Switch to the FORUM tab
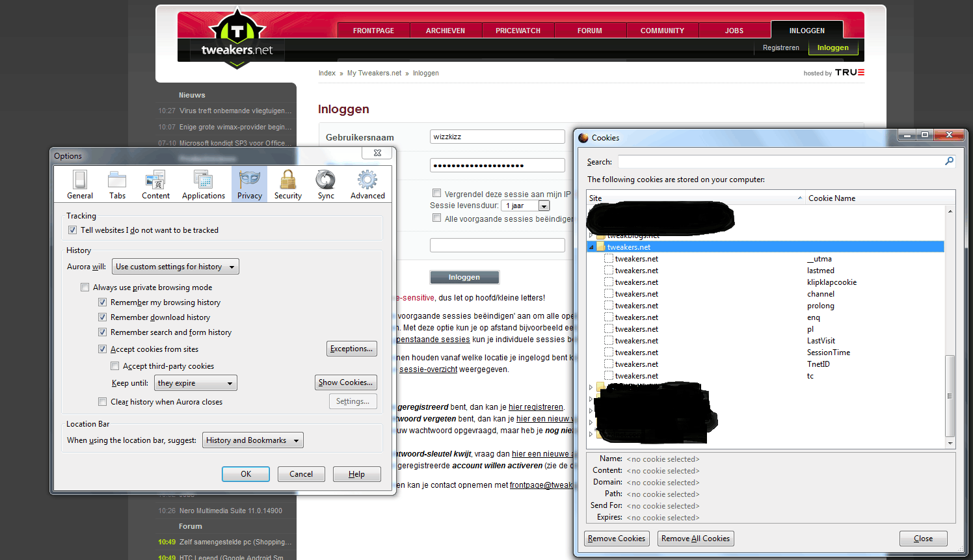973x560 pixels. pos(590,31)
